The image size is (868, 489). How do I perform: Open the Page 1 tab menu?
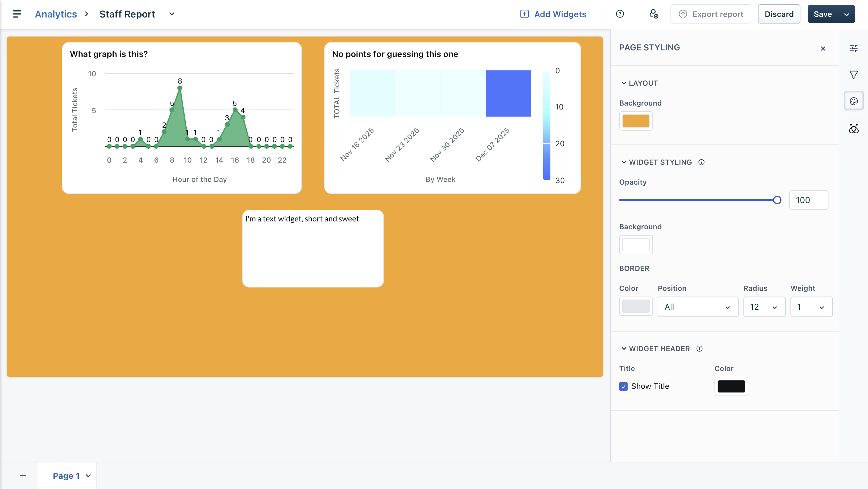pyautogui.click(x=88, y=475)
